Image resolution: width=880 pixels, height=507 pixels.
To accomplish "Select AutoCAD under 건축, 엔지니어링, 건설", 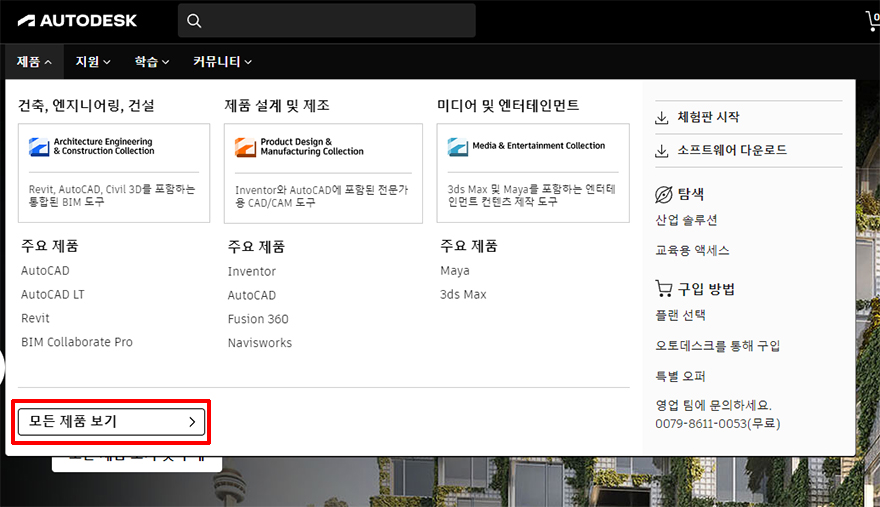I will tap(45, 271).
